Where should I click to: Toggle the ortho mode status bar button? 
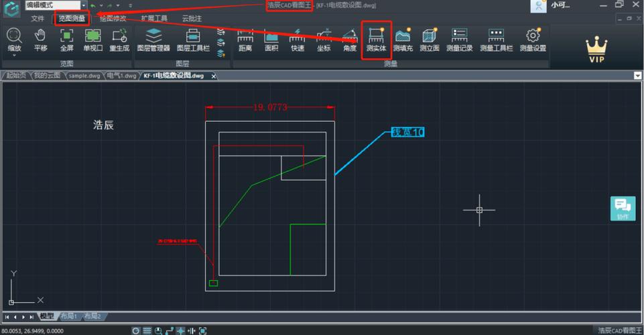[x=170, y=330]
